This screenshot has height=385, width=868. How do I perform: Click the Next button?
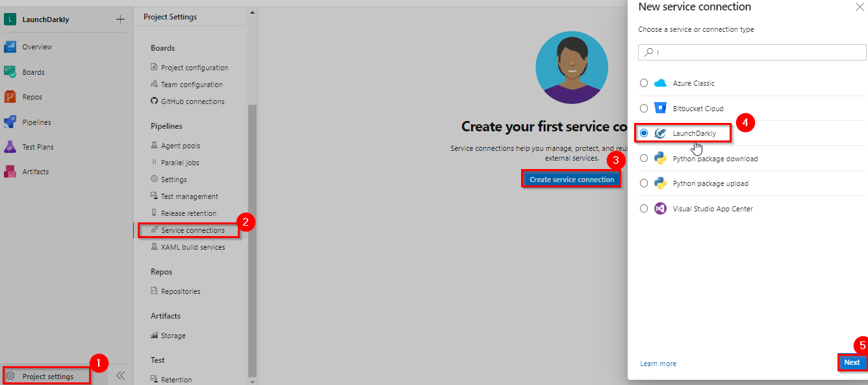[852, 362]
